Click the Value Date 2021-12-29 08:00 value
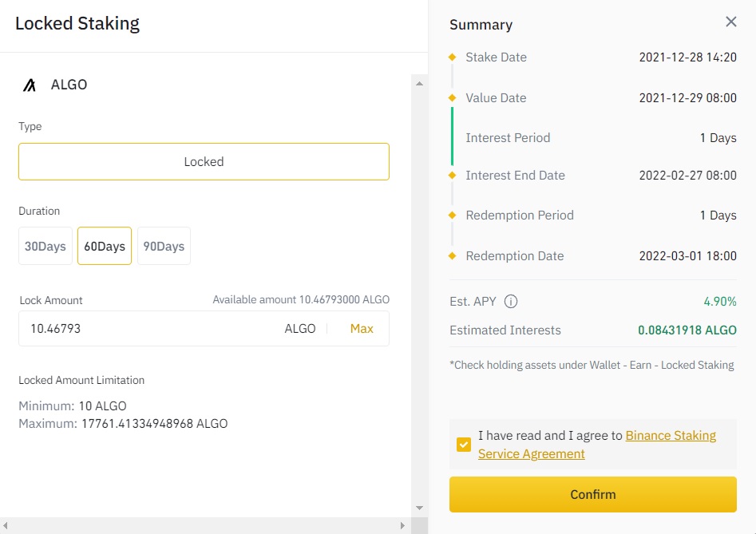Image resolution: width=756 pixels, height=534 pixels. (687, 98)
